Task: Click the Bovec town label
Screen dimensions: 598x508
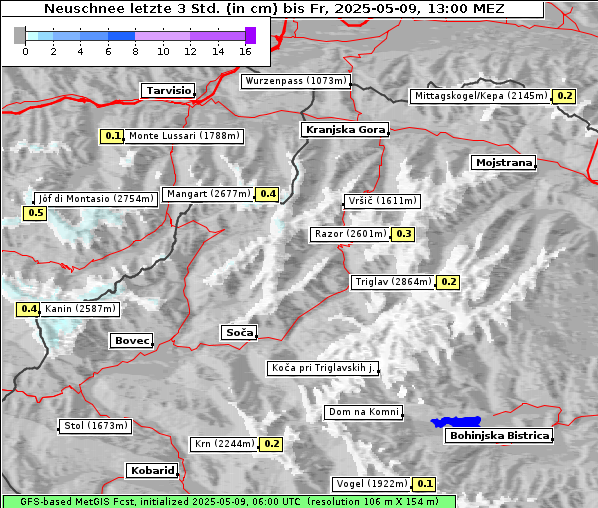Action: pyautogui.click(x=132, y=341)
